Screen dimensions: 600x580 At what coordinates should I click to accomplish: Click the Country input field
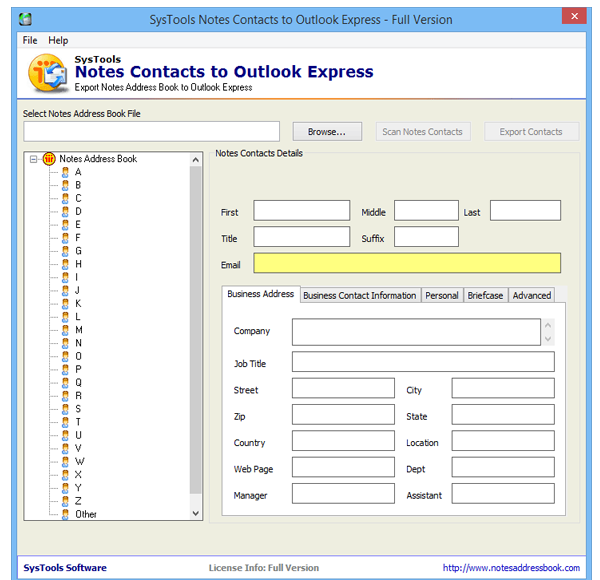(343, 441)
